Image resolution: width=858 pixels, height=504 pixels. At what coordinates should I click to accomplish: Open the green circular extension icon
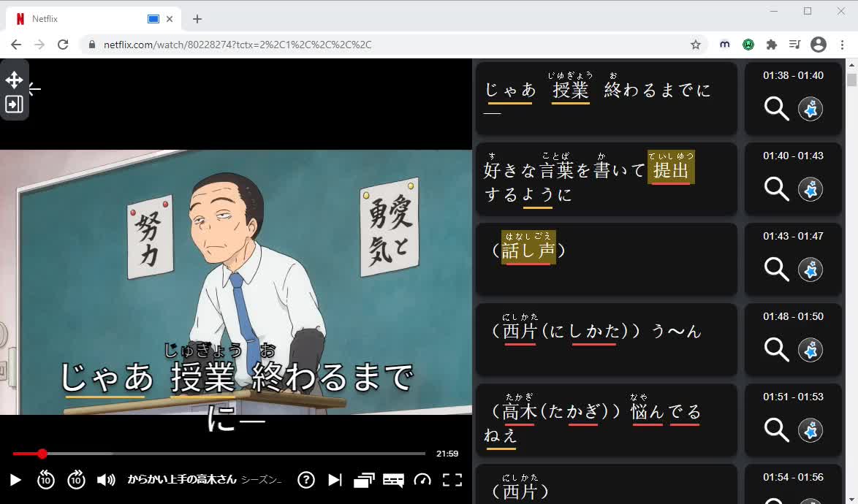coord(748,45)
